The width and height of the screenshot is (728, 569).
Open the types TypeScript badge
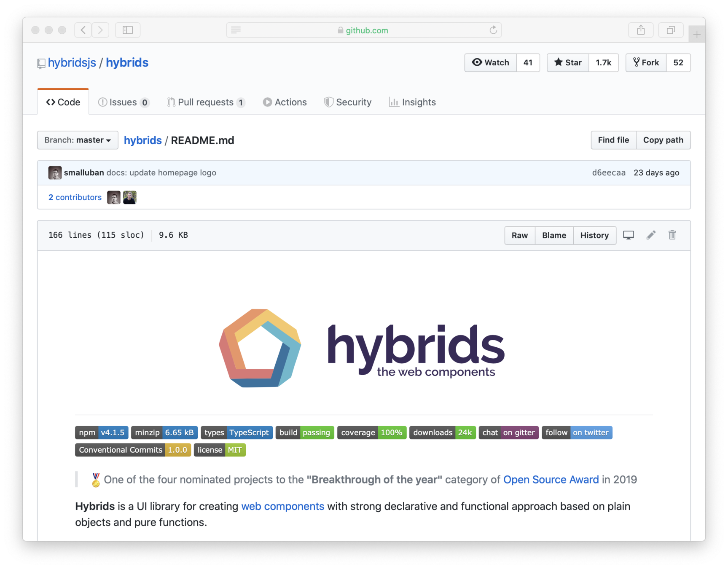click(x=237, y=432)
